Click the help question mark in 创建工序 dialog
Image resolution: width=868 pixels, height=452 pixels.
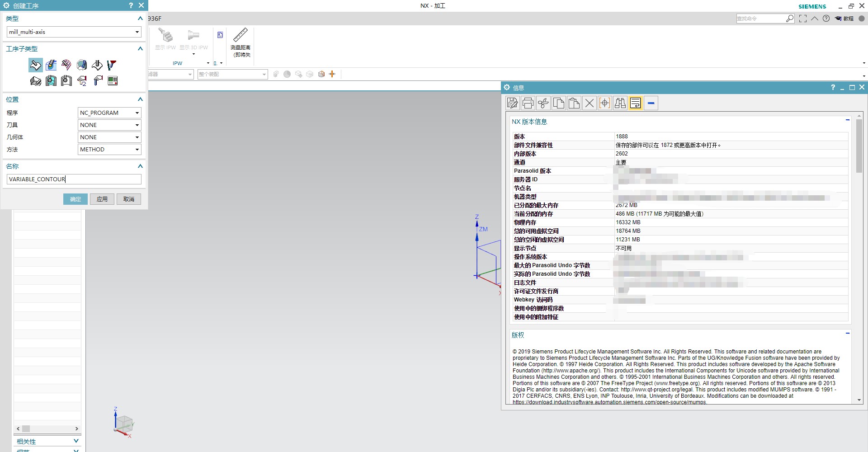click(131, 5)
